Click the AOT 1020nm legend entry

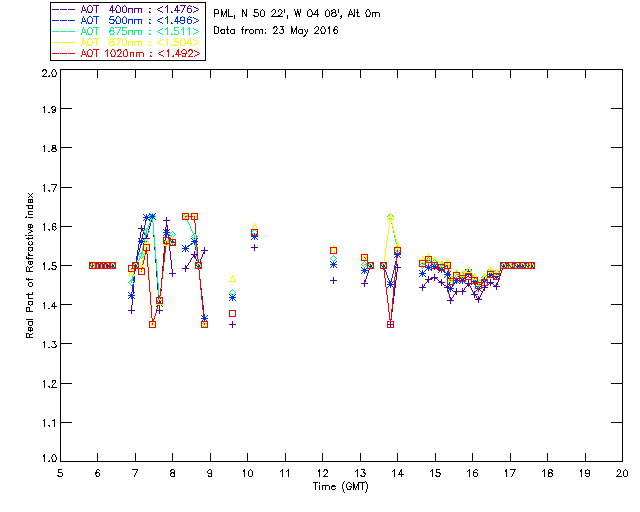[x=126, y=53]
